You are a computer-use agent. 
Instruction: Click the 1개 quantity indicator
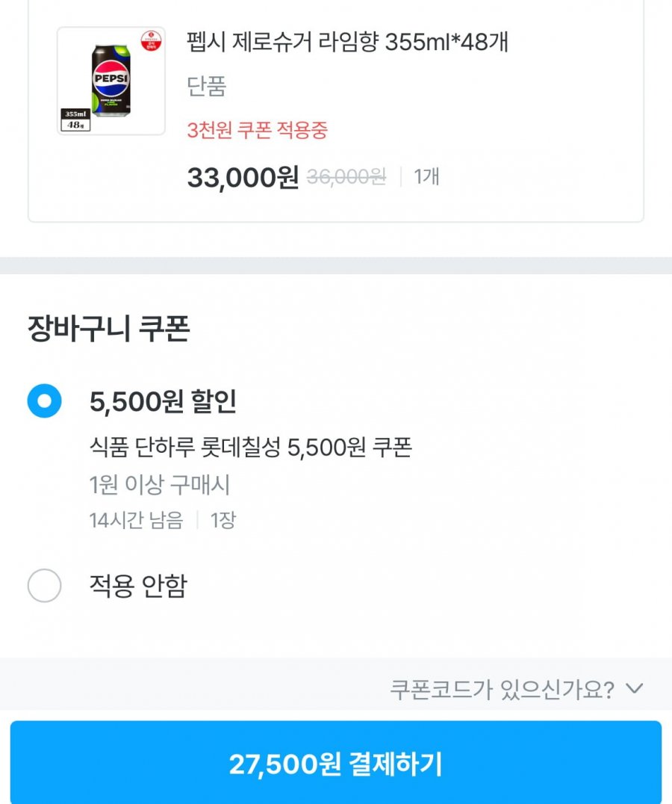pos(426,177)
